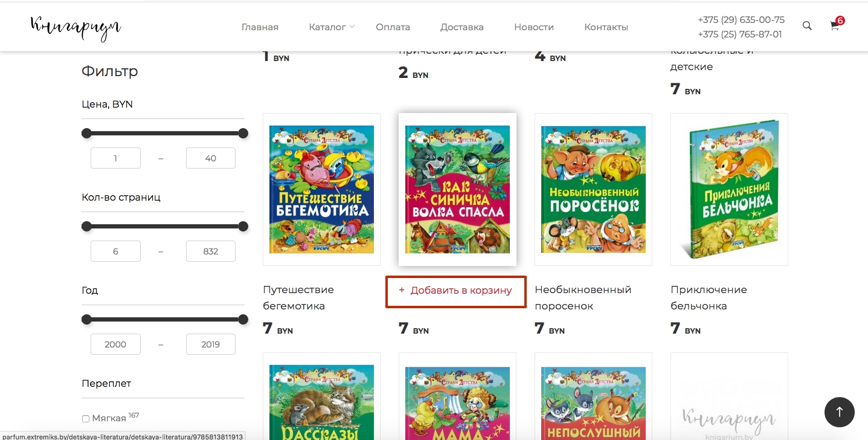Viewport: 868px width, 440px height.
Task: Expand the Каталог dropdown arrow
Action: tap(352, 27)
